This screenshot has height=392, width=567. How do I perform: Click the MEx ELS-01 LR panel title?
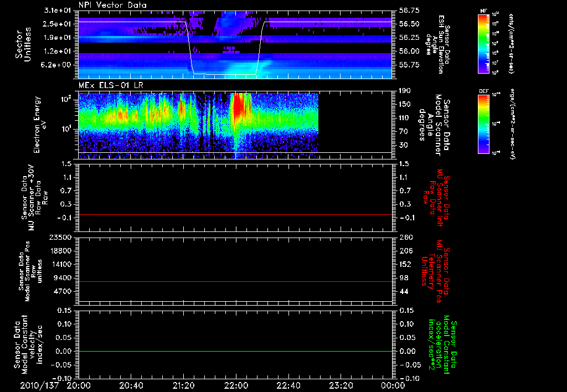112,85
